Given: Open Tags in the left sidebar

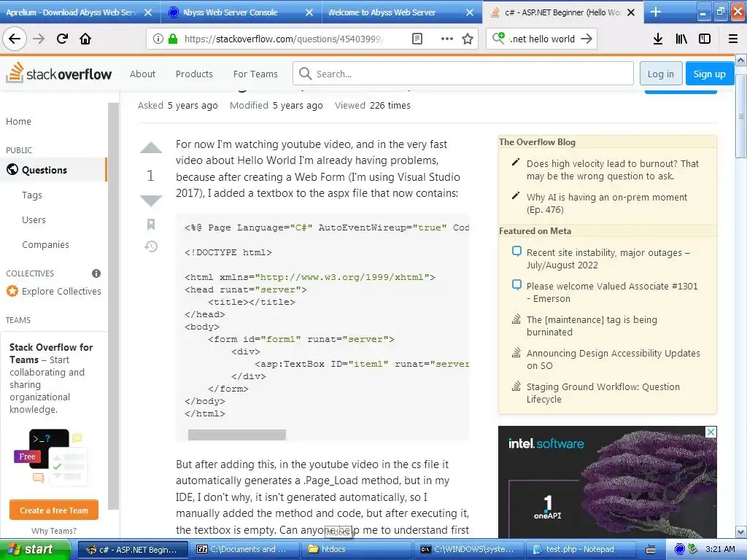Looking at the screenshot, I should (x=32, y=195).
